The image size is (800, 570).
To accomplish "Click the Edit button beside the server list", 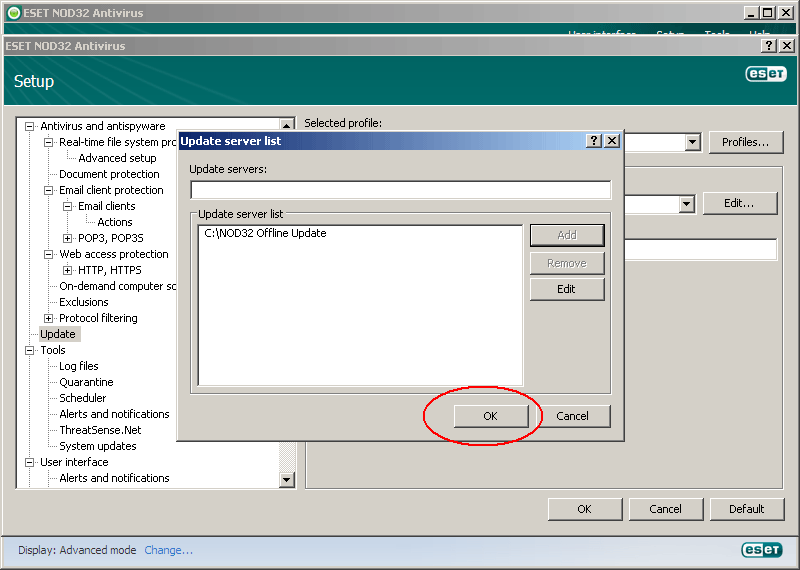I will 567,289.
